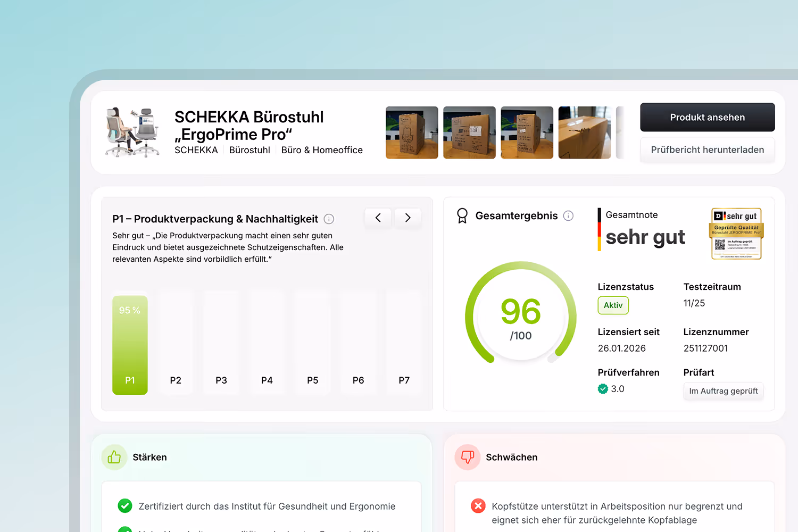Select the P1 bar showing 95 %
This screenshot has height=532, width=798.
pos(130,345)
